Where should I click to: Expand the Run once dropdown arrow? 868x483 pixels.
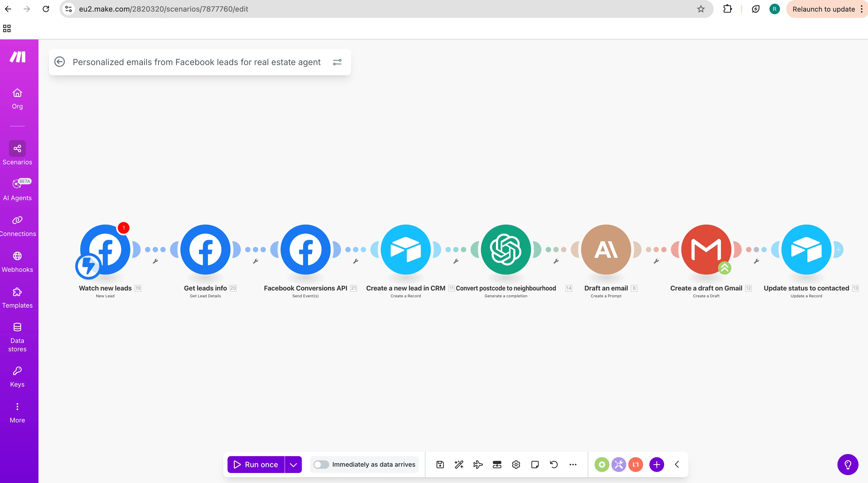click(293, 465)
